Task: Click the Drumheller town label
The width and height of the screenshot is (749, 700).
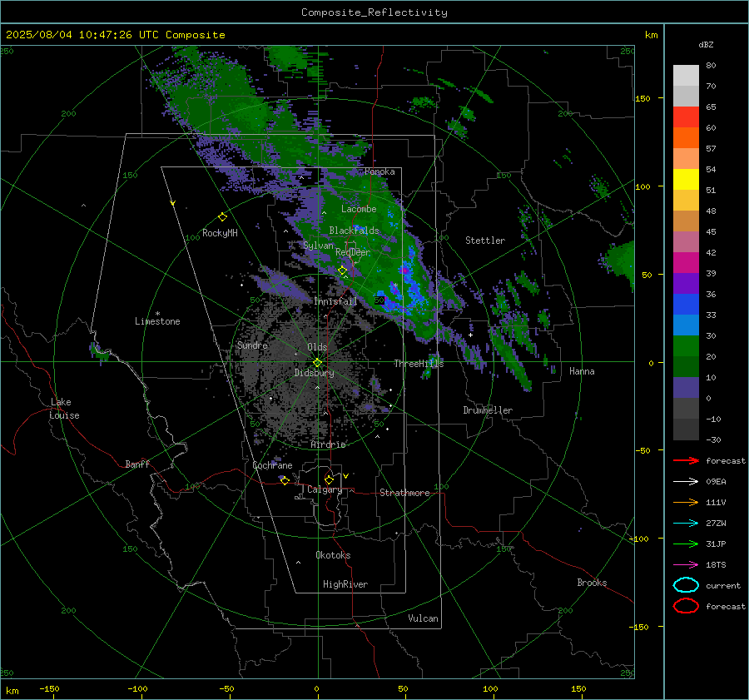Action: coord(488,410)
